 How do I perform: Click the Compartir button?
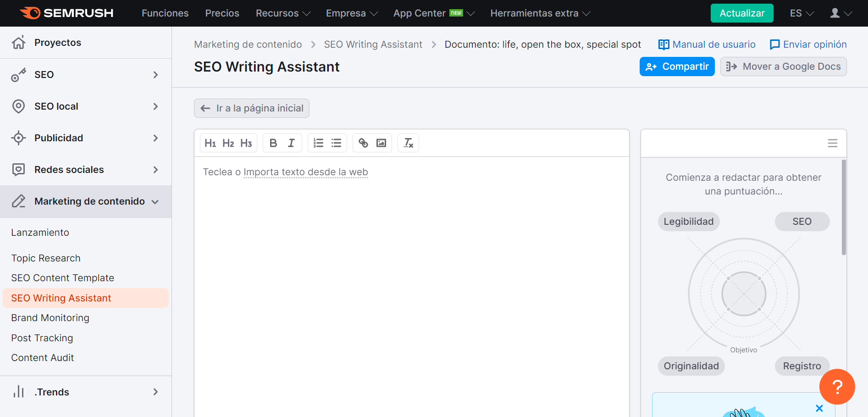677,67
